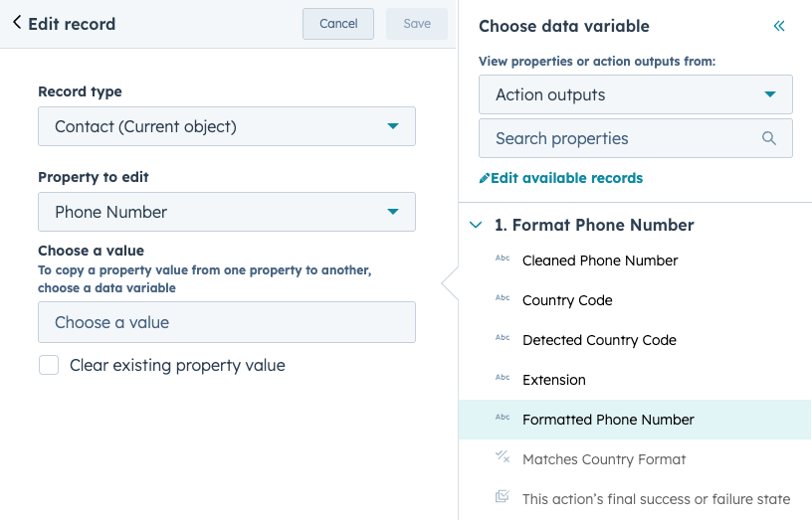
Task: Collapse the data variable panel with double chevron
Action: [x=779, y=26]
